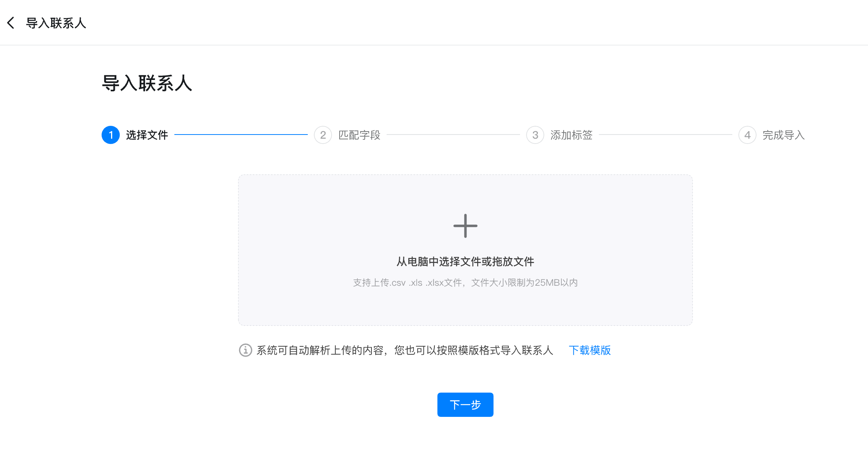Click the supported file formats hint text
The height and width of the screenshot is (454, 868).
tap(465, 283)
